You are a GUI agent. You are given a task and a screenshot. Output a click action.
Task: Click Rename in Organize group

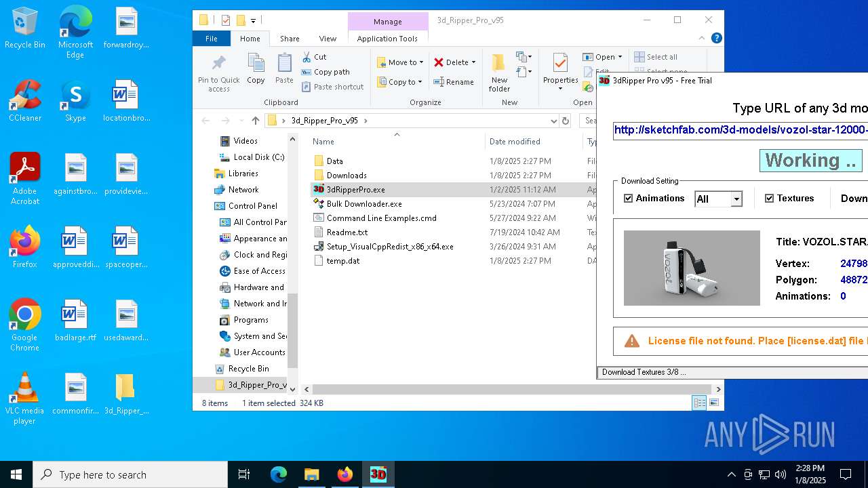pos(454,82)
